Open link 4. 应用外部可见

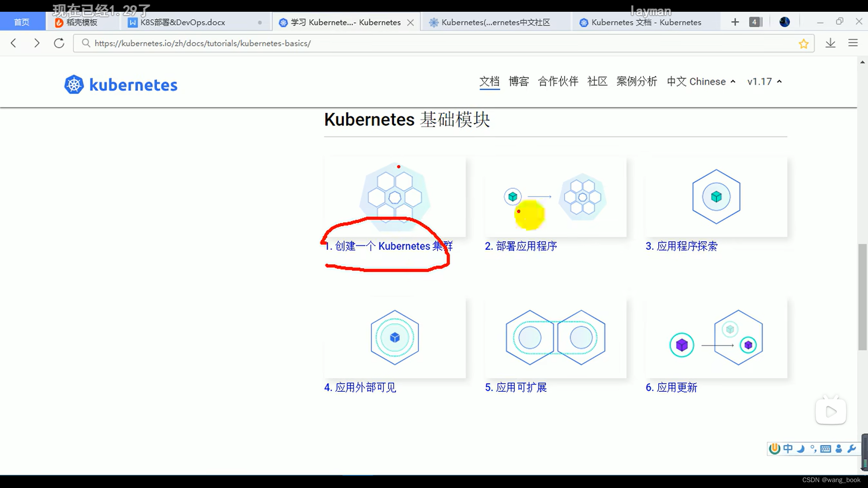coord(360,387)
